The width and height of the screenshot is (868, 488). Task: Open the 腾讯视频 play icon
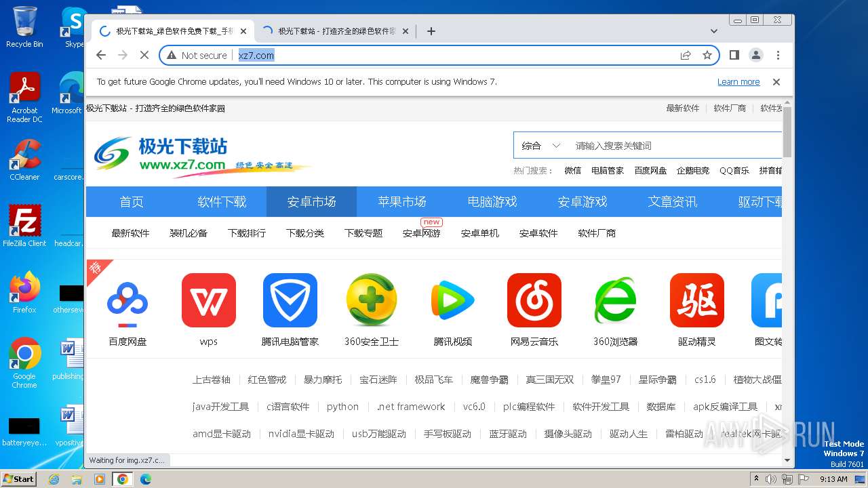click(x=453, y=300)
